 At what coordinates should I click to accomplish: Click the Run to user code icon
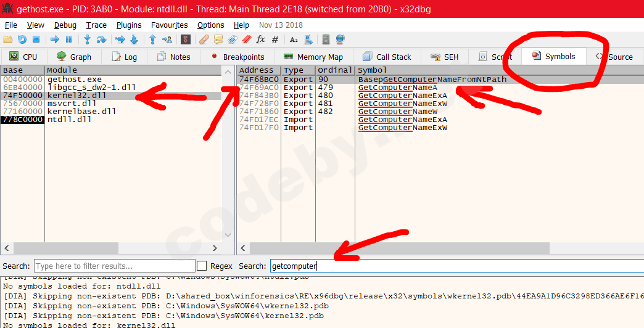(x=167, y=39)
